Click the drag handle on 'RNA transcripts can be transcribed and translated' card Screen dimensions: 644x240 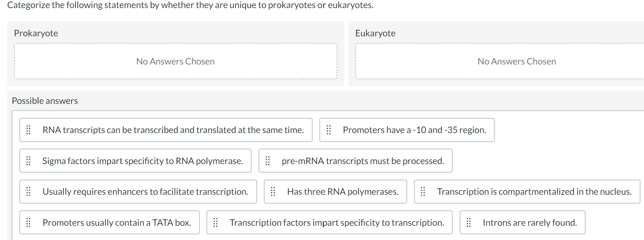[x=29, y=130]
